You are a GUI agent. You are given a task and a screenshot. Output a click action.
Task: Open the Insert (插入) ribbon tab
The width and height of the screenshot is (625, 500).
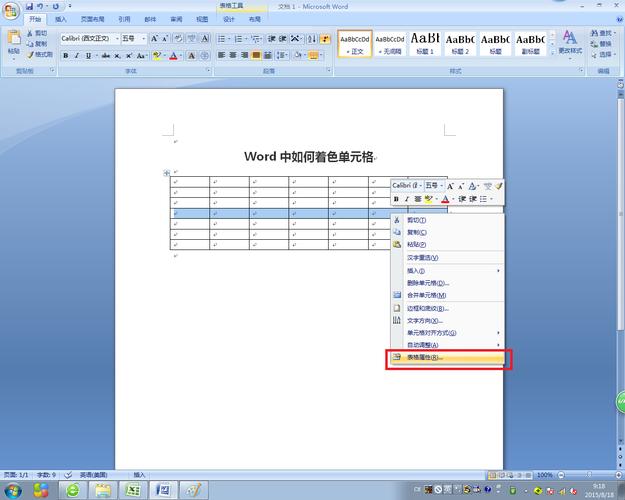tap(61, 19)
